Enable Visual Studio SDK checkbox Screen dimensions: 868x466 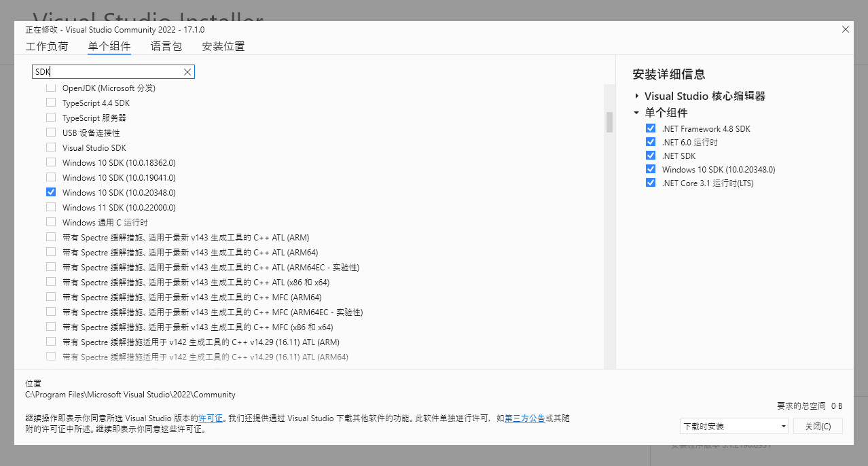(51, 147)
